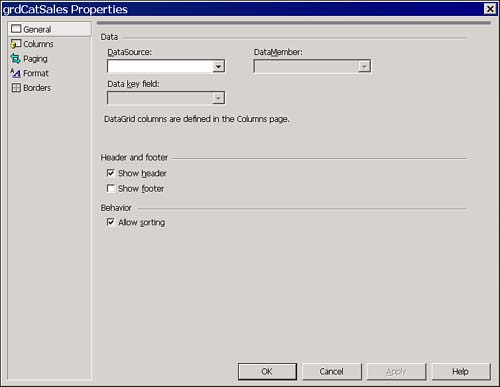Click the 'Behavior' section heading
This screenshot has height=387, width=500.
(x=116, y=208)
